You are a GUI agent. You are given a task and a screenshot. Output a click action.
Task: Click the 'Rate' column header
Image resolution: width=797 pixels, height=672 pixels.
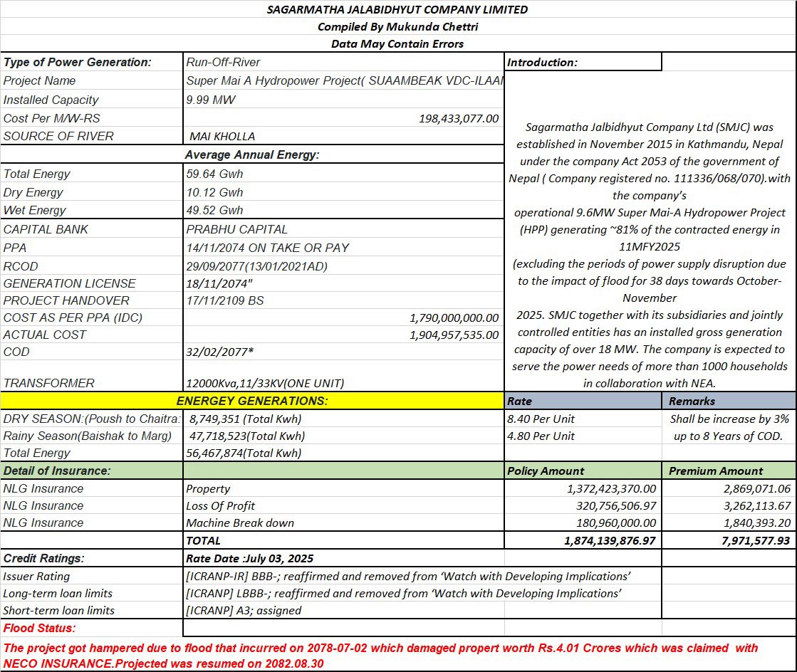[x=583, y=401]
